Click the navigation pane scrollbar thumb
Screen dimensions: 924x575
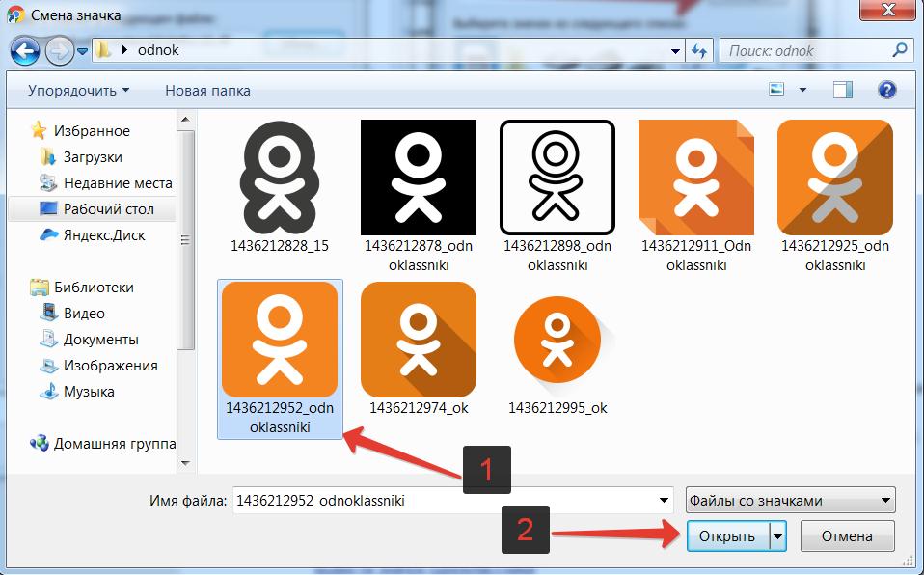[185, 240]
